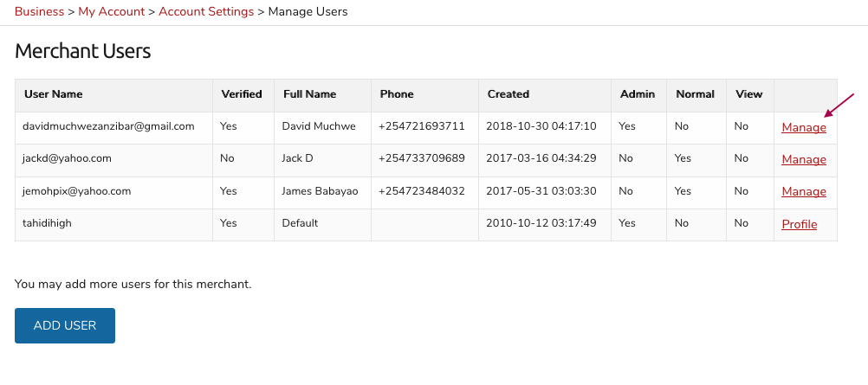The image size is (868, 385).
Task: Select davidmuchwezanzibar@gmail.com username cell
Action: coord(114,128)
